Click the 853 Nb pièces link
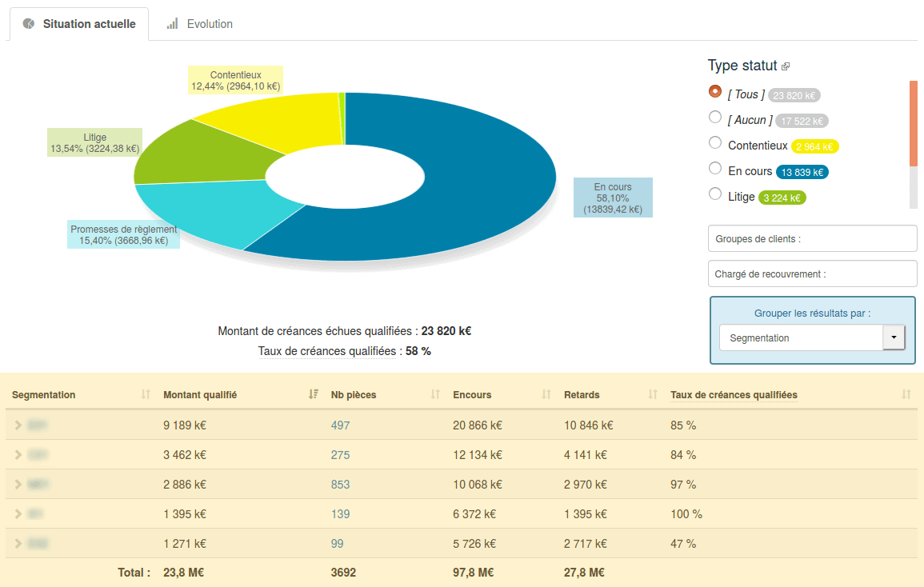The image size is (924, 587). 340,485
